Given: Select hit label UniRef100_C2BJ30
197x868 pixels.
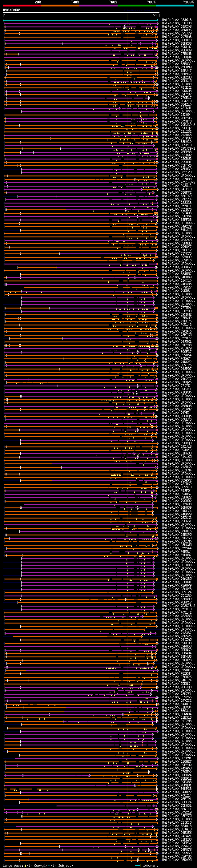Looking at the screenshot, I should 177,23.
